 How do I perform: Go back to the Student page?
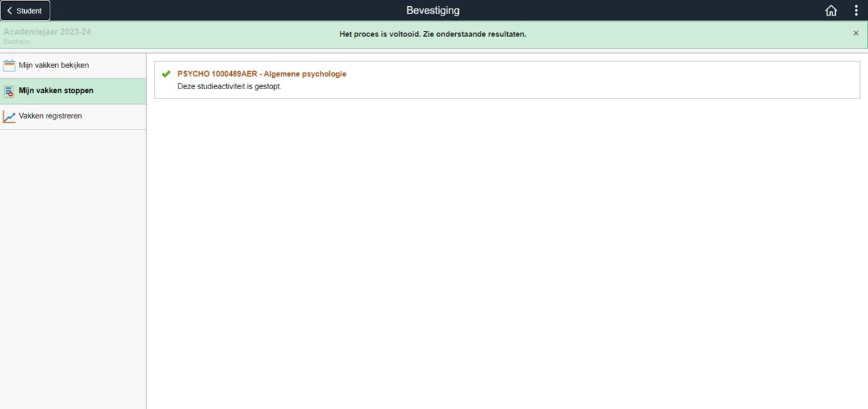pos(29,11)
